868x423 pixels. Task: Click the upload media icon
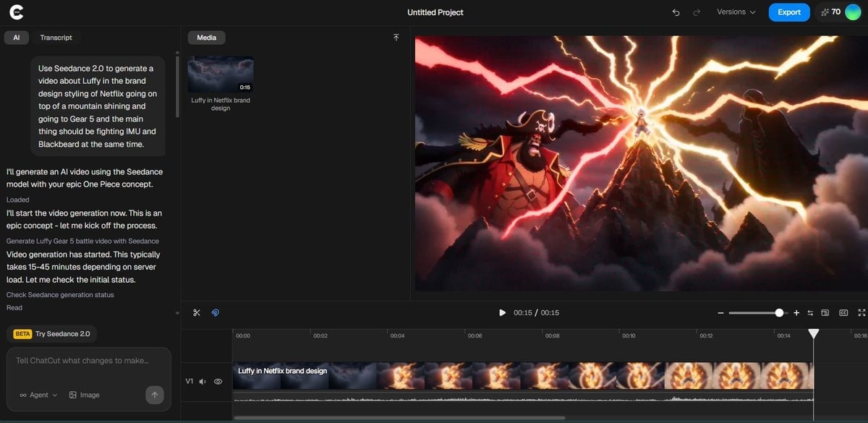396,38
